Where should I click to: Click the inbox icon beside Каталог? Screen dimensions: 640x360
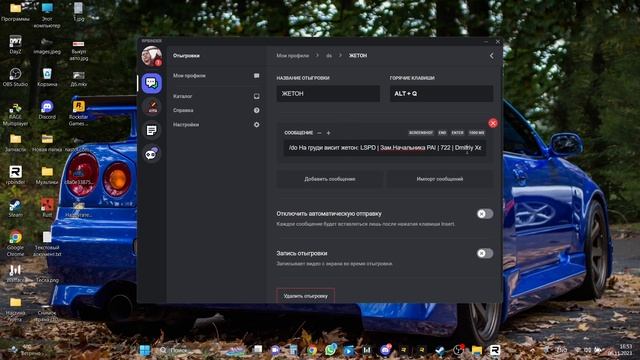[256, 96]
